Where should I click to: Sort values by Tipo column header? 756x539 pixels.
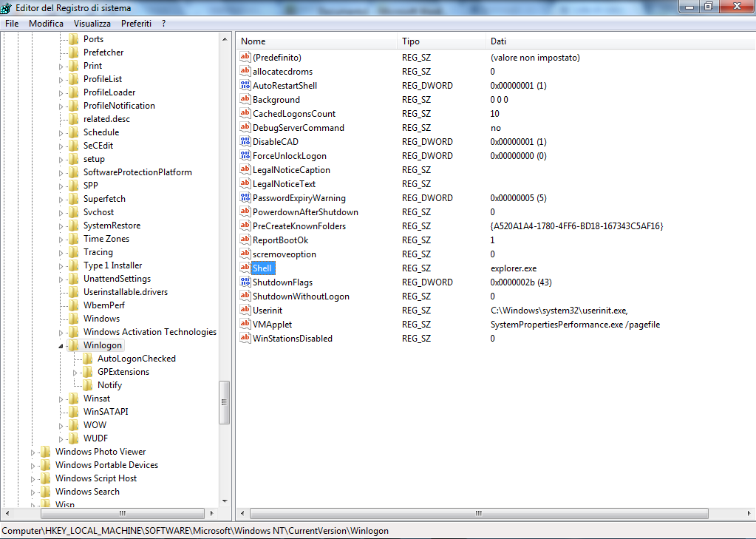[x=442, y=41]
